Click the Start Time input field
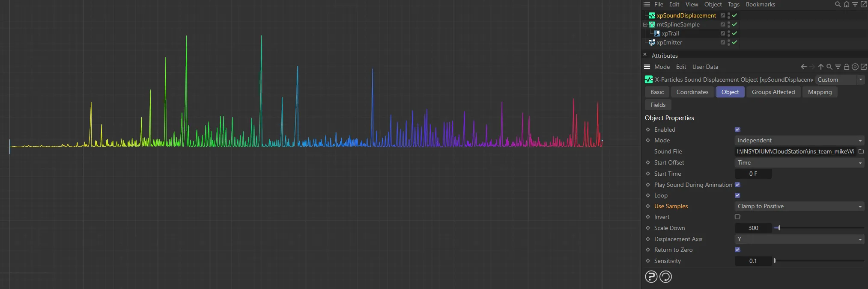Viewport: 868px width, 289px height. pyautogui.click(x=753, y=174)
